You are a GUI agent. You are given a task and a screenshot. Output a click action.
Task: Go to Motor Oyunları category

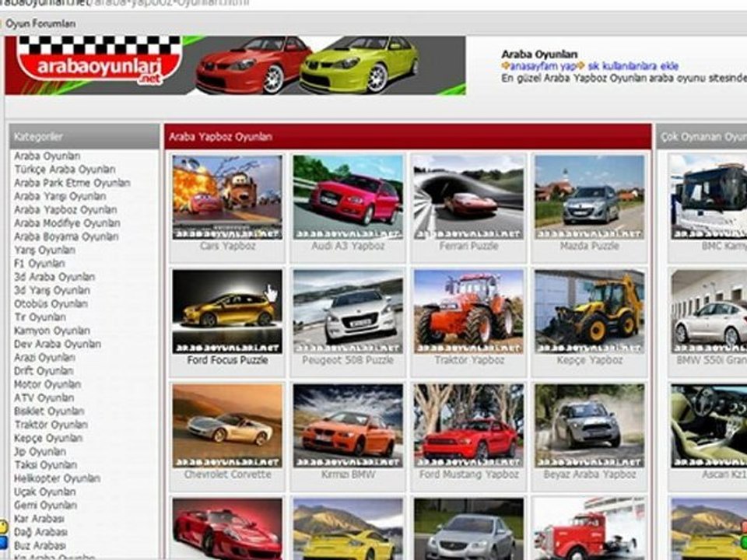[47, 384]
